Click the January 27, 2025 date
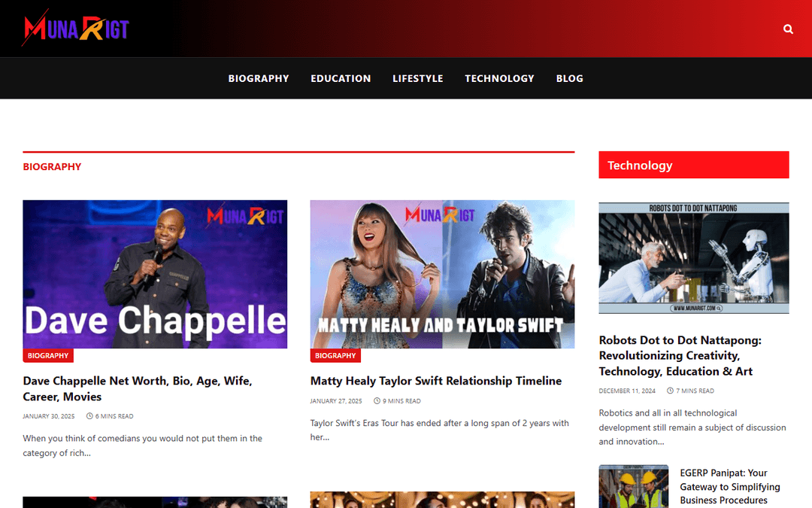 click(336, 401)
